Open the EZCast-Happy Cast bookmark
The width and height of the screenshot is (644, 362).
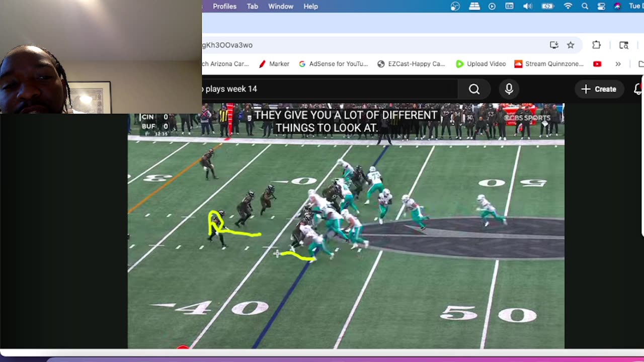pos(411,64)
